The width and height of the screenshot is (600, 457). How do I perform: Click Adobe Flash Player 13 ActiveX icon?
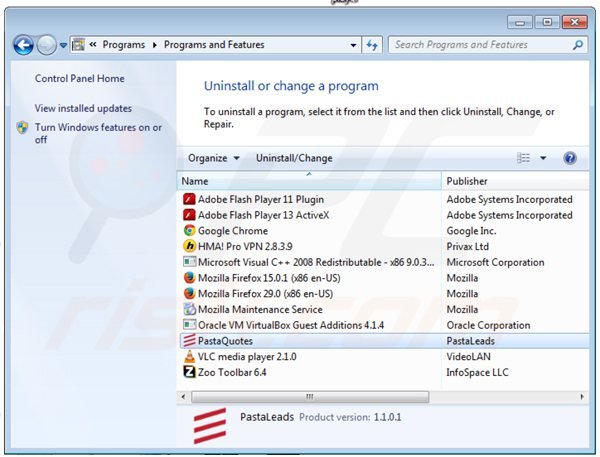point(189,215)
